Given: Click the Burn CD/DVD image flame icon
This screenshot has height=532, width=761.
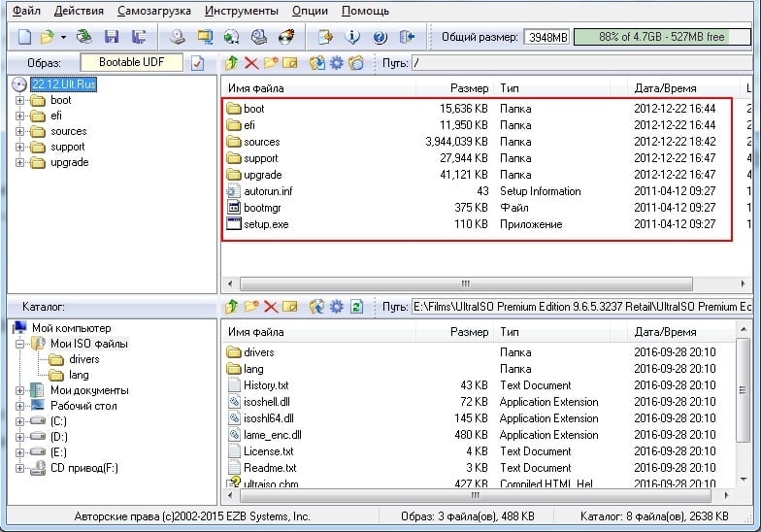Looking at the screenshot, I should [286, 37].
